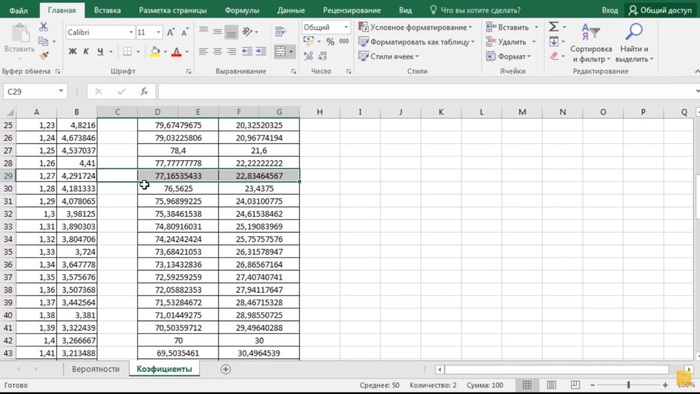Apply percent style icon
Viewport: 700px width, 394px height.
coord(330,41)
